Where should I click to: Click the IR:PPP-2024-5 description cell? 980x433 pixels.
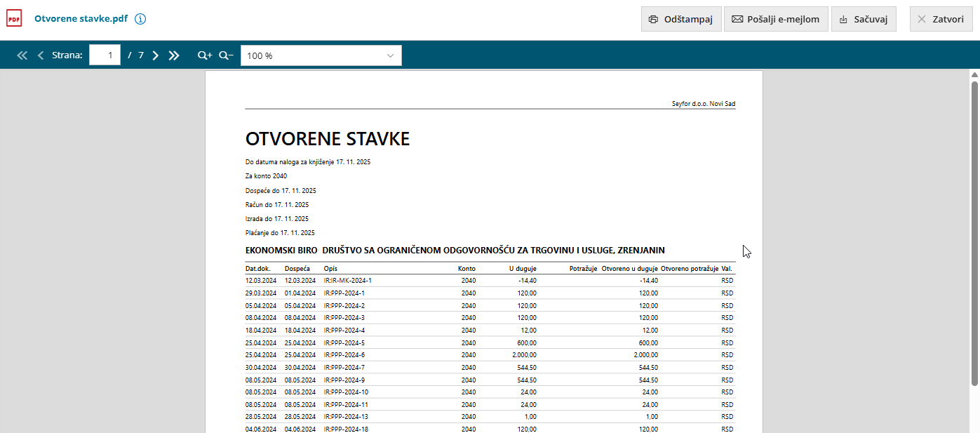[344, 343]
